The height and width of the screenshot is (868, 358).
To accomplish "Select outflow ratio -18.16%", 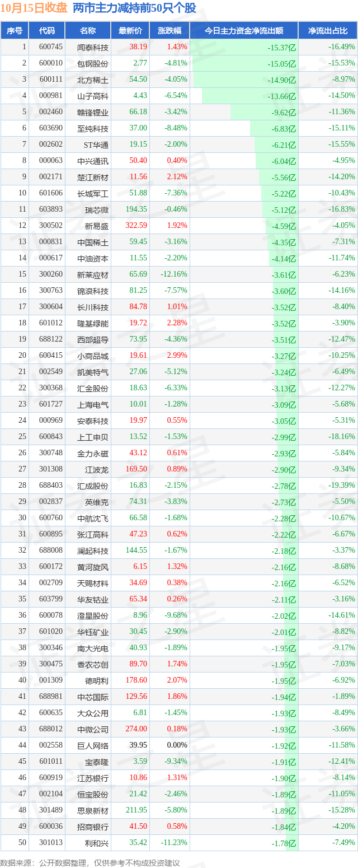I will [x=341, y=437].
